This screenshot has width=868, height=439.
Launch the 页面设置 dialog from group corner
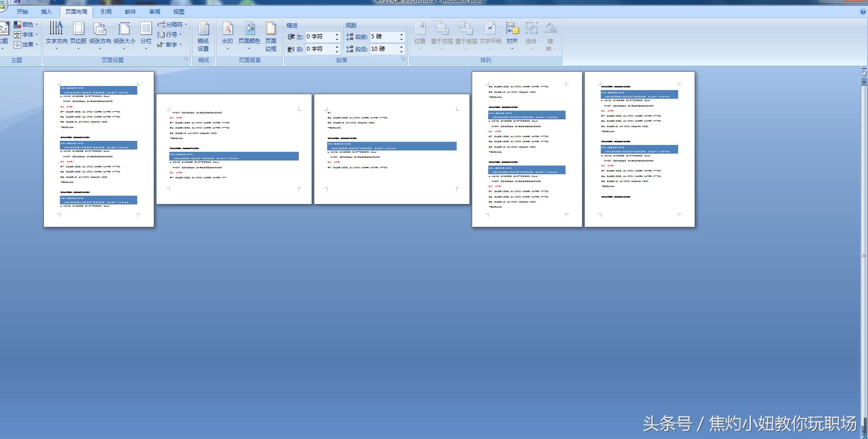pyautogui.click(x=187, y=59)
